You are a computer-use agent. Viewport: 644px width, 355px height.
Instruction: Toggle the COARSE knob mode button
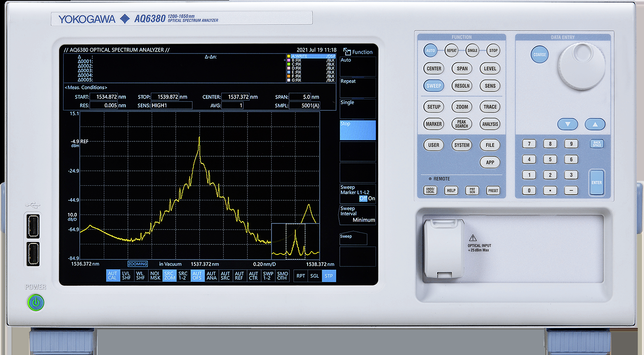click(x=540, y=54)
